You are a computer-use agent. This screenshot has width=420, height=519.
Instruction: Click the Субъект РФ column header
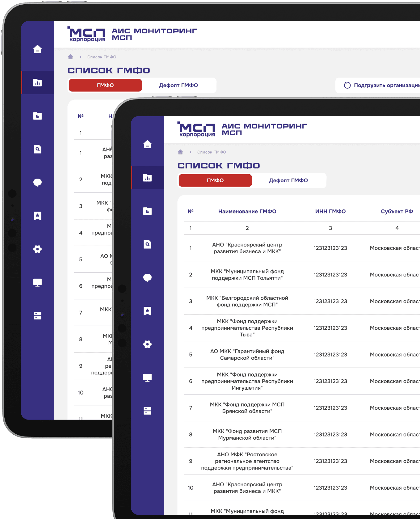397,211
